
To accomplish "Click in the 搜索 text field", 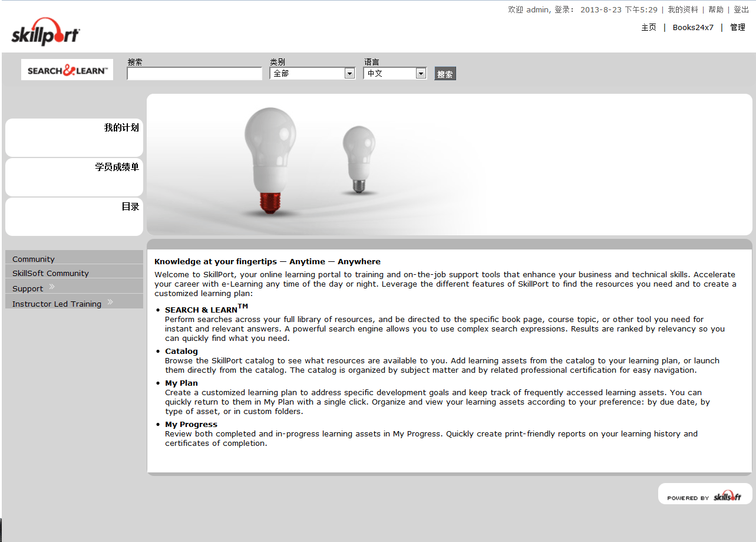I will coord(194,74).
